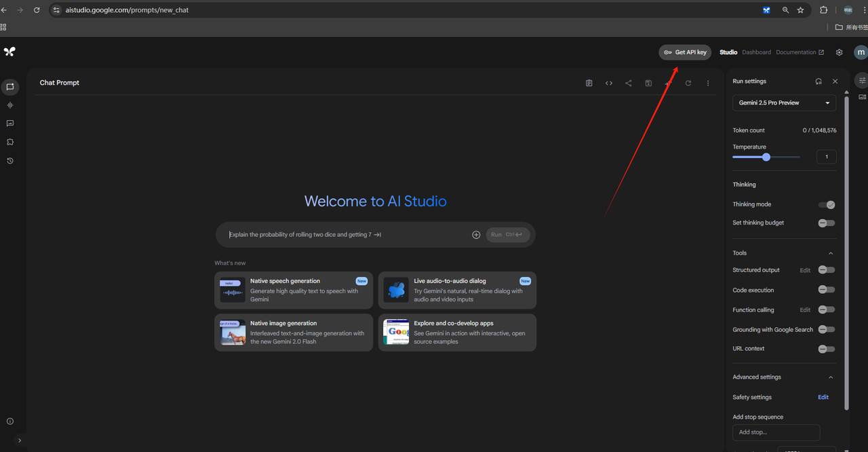Click the run settings sliders icon at far right

click(862, 80)
